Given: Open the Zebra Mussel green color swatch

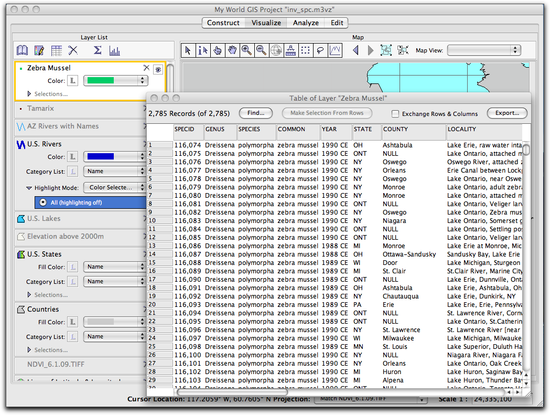Looking at the screenshot, I should (x=116, y=80).
